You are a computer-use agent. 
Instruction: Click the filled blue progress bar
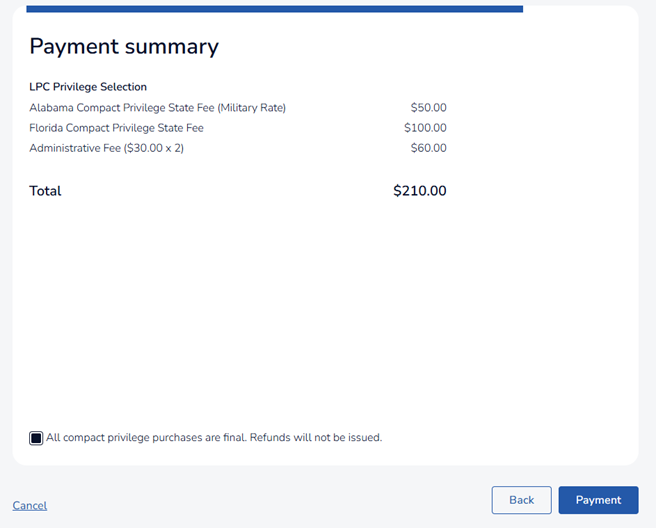274,9
